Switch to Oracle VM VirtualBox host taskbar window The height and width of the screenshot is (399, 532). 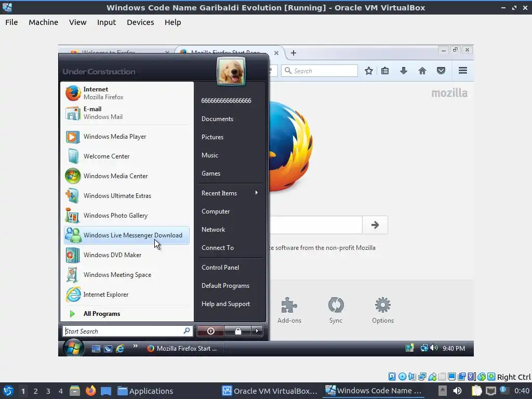270,391
